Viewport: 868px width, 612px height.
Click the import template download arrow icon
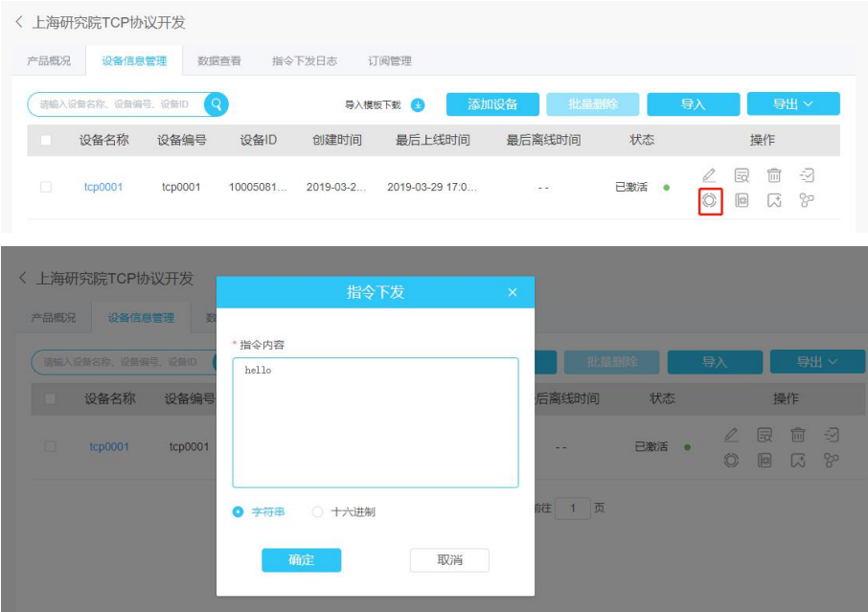418,104
